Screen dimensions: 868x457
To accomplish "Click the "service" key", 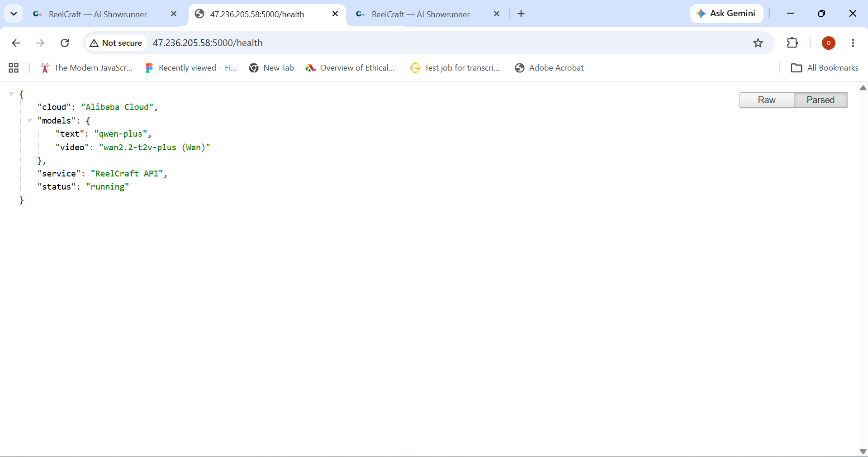I will 59,174.
